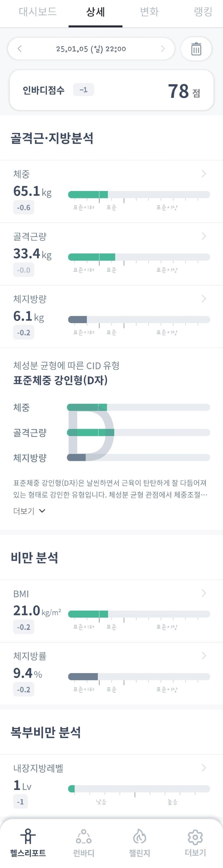Open 체중 detail chevron

204,173
